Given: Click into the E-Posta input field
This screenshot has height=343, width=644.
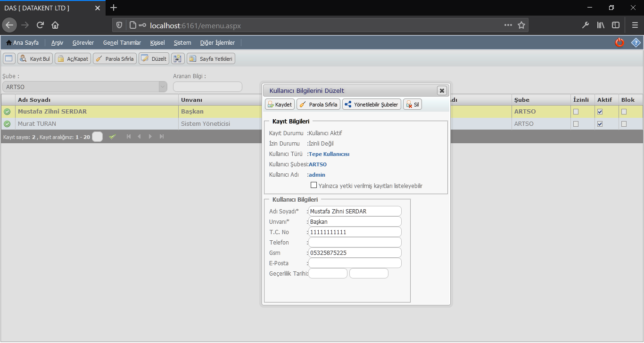Looking at the screenshot, I should coord(355,263).
